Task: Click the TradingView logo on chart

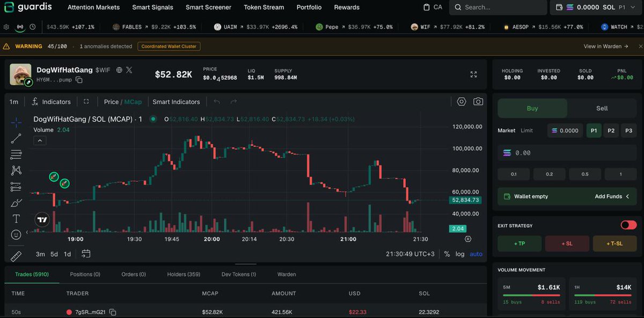Action: [42, 219]
